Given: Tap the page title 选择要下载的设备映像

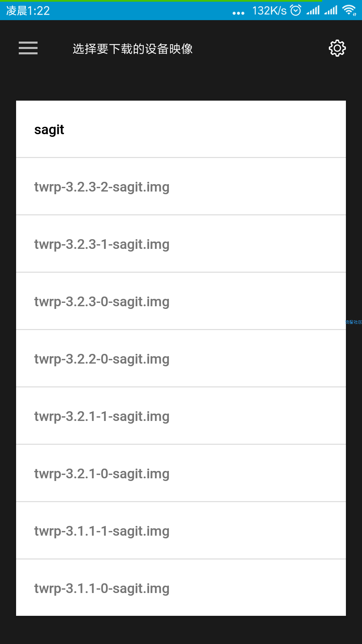Looking at the screenshot, I should pyautogui.click(x=133, y=49).
